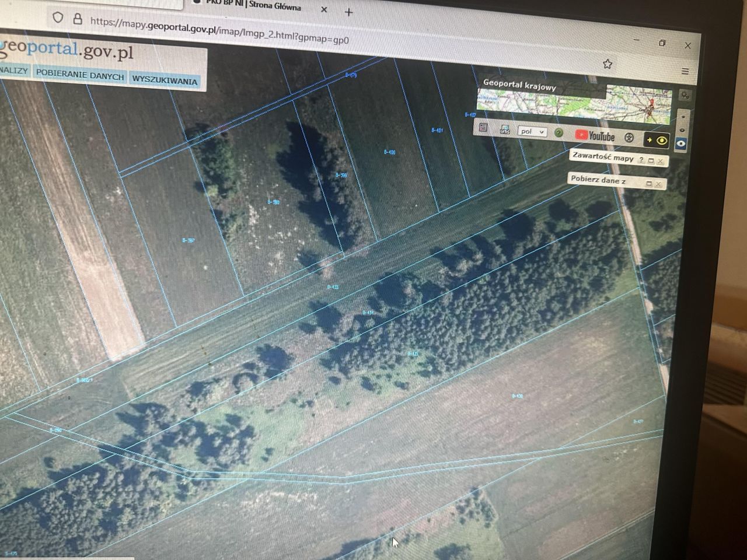Open the POBIERANIE DANYCH menu
747x560 pixels.
point(80,75)
